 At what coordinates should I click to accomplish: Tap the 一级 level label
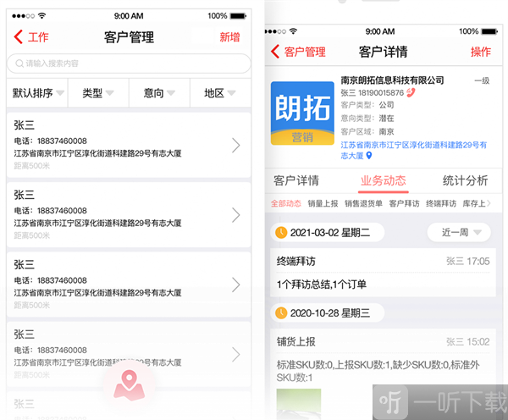pos(482,80)
